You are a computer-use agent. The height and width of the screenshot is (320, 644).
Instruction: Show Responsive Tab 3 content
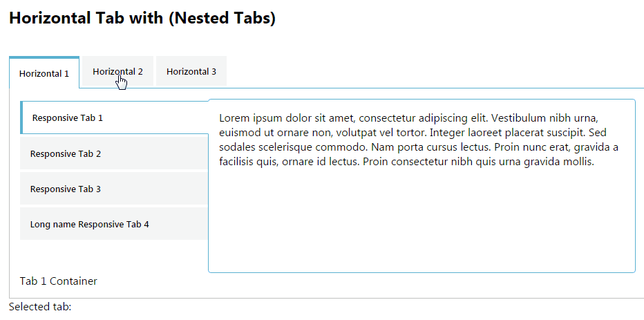[114, 189]
